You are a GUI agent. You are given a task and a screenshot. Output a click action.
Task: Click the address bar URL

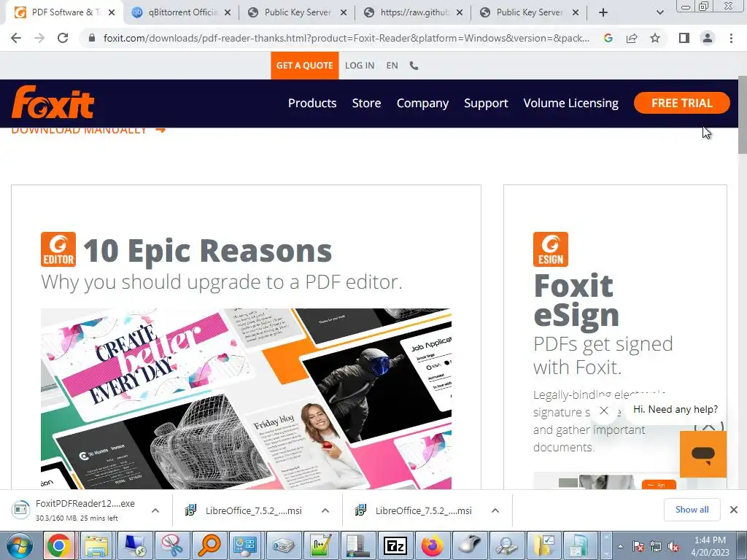(x=347, y=38)
